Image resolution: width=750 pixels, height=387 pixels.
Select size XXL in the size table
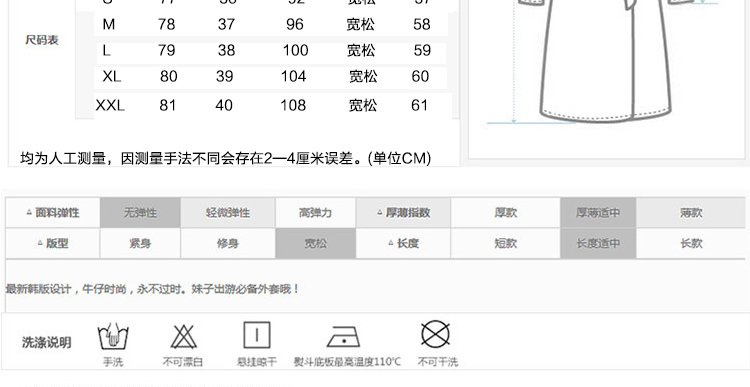click(x=110, y=105)
